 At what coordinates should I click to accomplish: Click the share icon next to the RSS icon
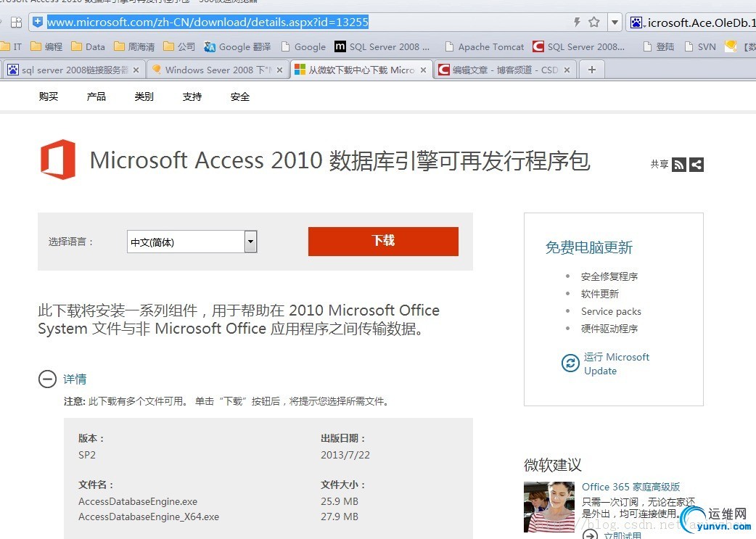[697, 165]
